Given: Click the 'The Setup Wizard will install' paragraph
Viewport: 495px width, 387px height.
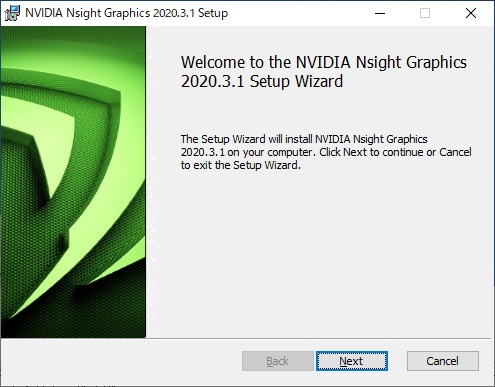Looking at the screenshot, I should click(x=326, y=152).
